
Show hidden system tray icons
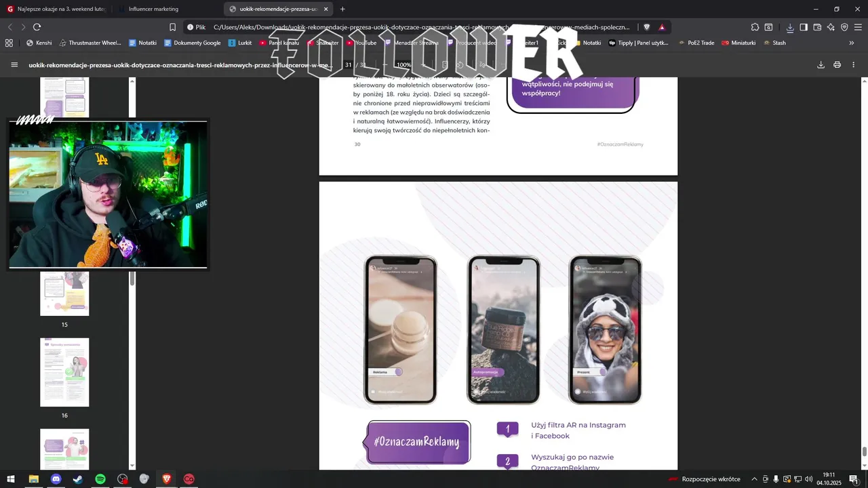pos(754,479)
